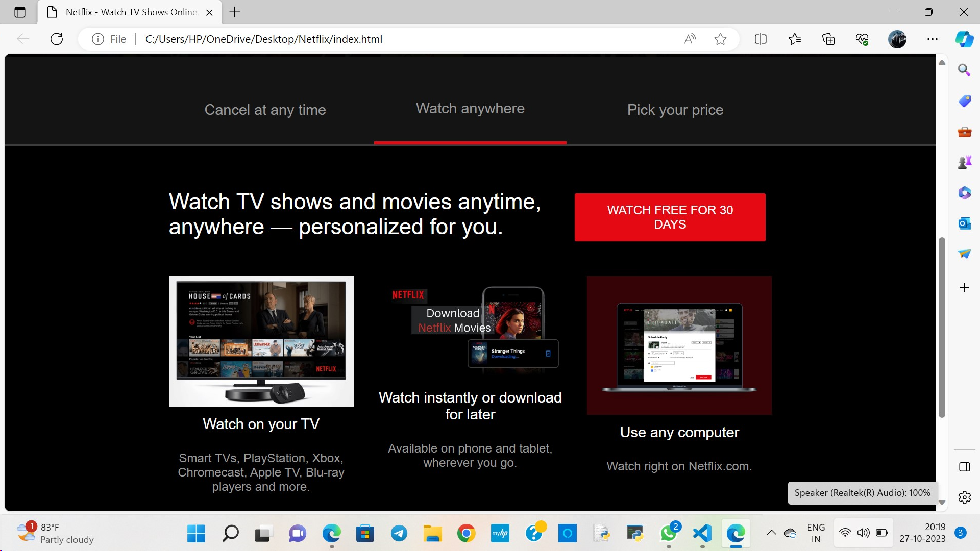Viewport: 980px width, 551px height.
Task: Click WATCH FREE FOR 30 DAYS
Action: point(670,217)
